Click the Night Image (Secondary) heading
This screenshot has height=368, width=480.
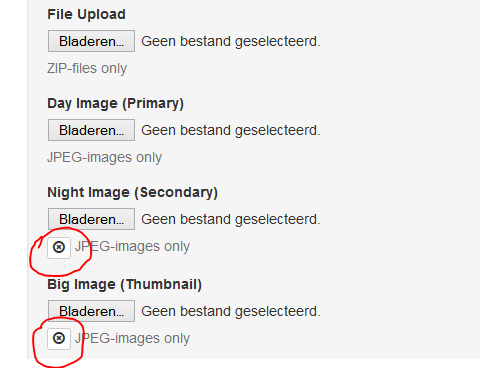132,193
